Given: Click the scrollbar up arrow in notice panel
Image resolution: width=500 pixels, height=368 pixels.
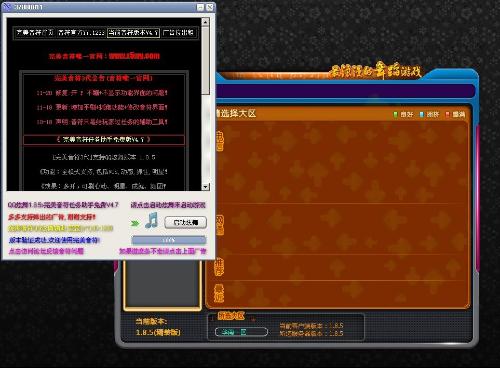Looking at the screenshot, I should 206,22.
